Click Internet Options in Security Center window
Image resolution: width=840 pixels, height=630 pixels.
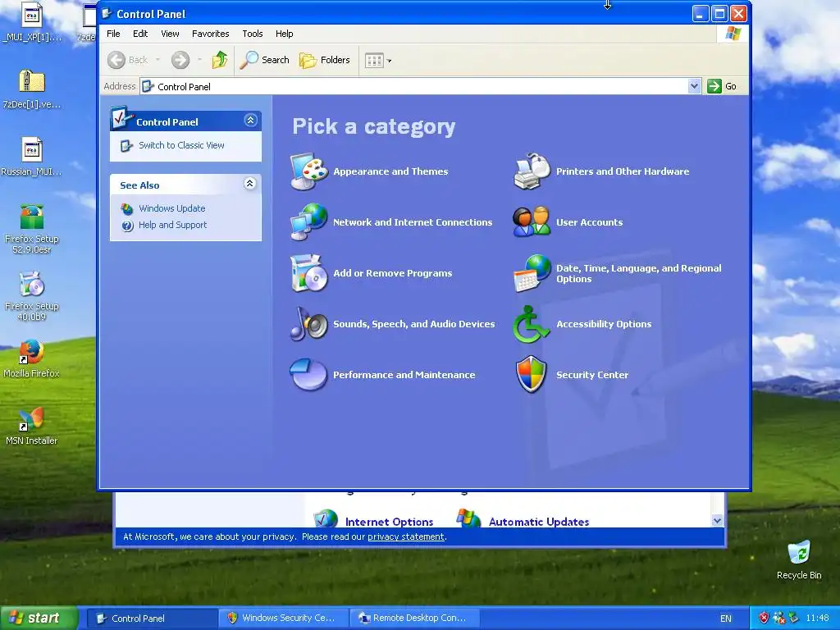click(x=389, y=522)
